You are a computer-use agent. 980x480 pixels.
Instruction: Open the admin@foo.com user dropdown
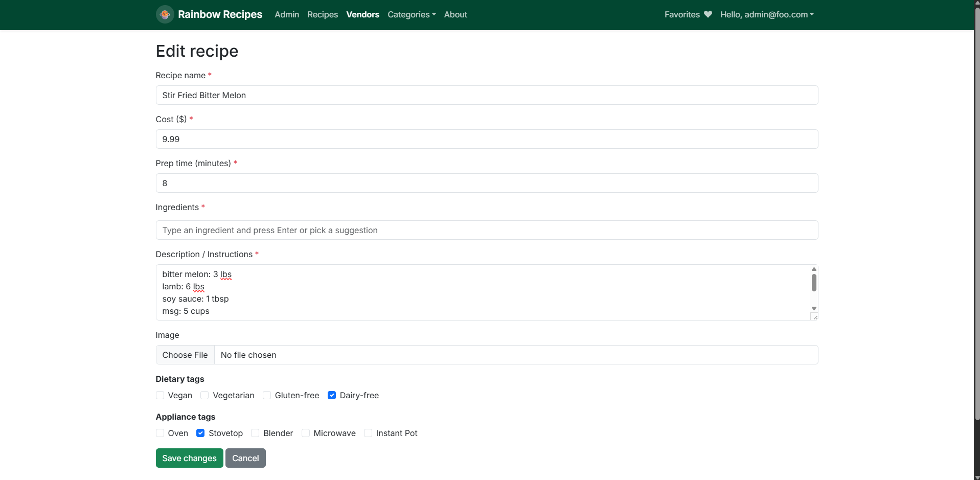pos(766,14)
